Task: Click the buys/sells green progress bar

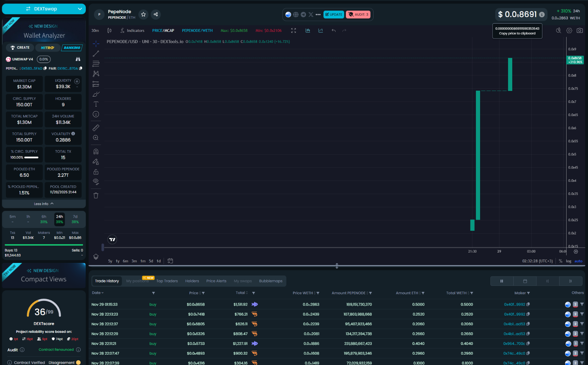Action: point(44,245)
